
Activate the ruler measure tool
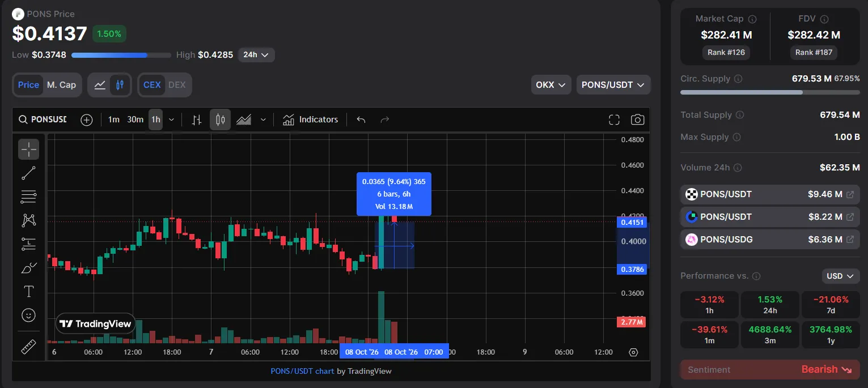(x=29, y=346)
